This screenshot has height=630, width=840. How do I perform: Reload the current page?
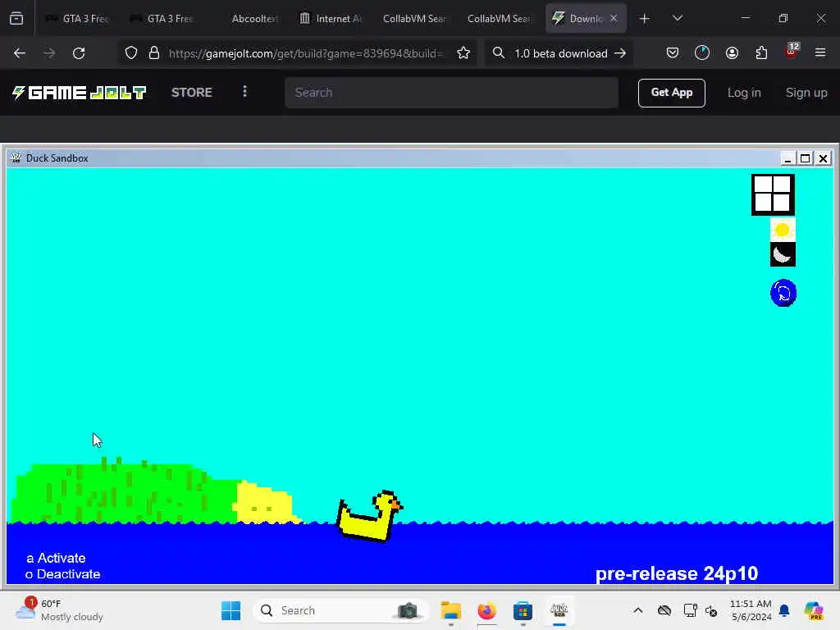pyautogui.click(x=79, y=53)
